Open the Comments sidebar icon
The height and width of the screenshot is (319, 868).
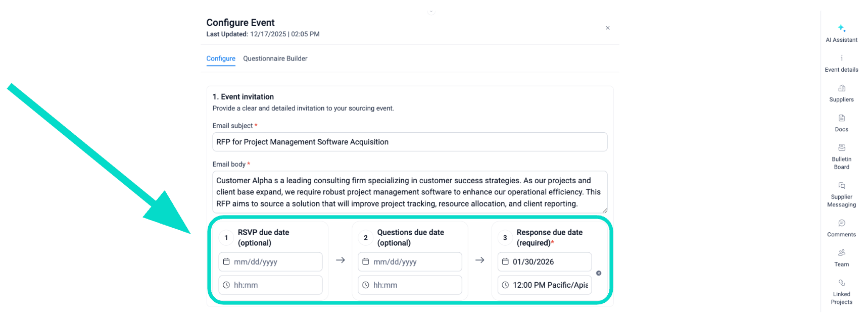[841, 223]
